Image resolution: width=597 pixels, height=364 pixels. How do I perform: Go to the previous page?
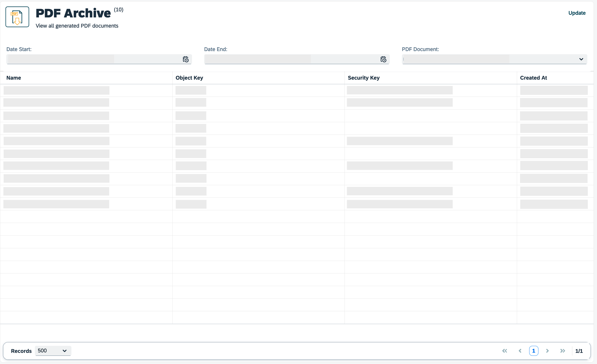pos(520,351)
